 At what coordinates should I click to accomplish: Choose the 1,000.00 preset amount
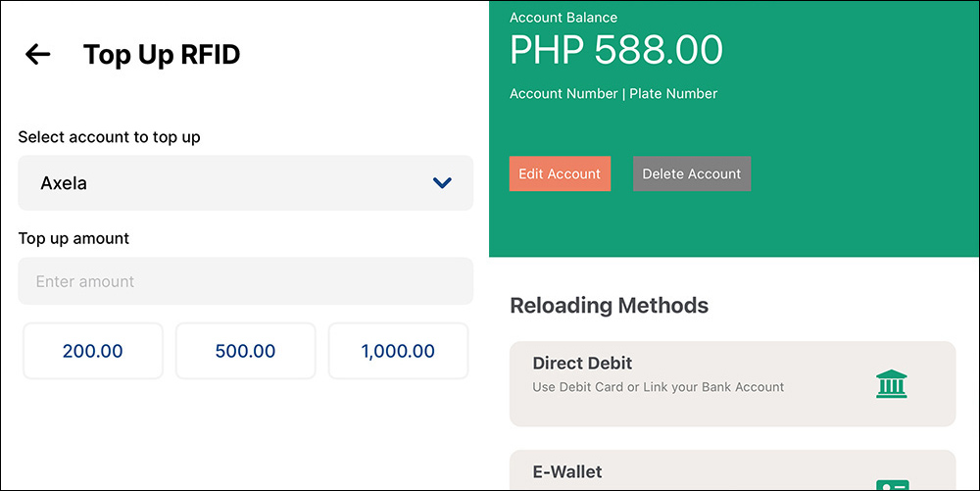click(x=398, y=351)
